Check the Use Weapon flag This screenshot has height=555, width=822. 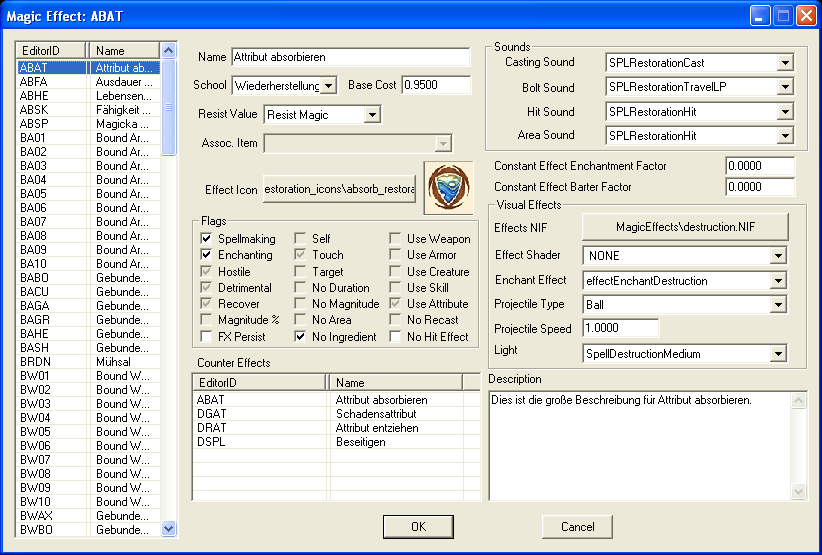pyautogui.click(x=395, y=239)
